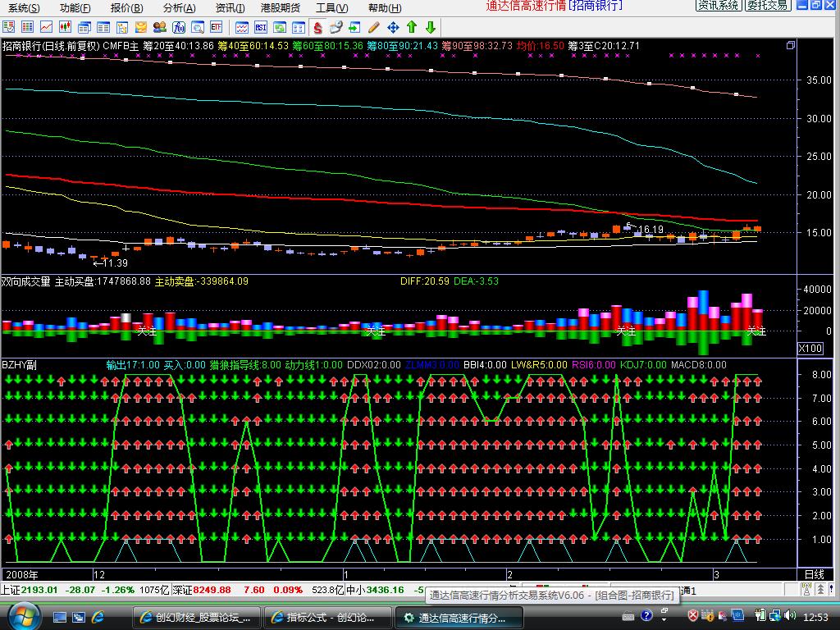
Task: Click the restore sub-window icon in chart corner
Action: coord(790,46)
